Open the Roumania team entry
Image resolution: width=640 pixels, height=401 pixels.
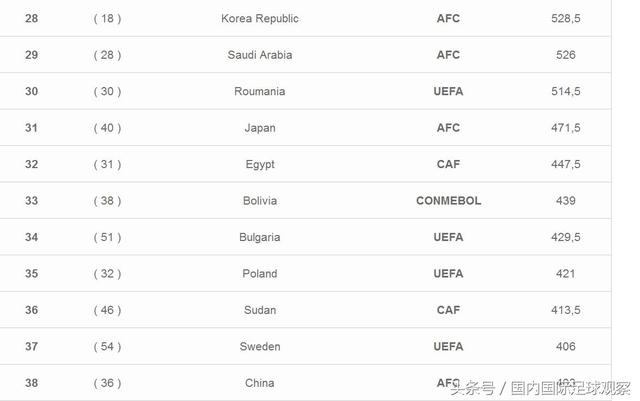click(x=259, y=92)
